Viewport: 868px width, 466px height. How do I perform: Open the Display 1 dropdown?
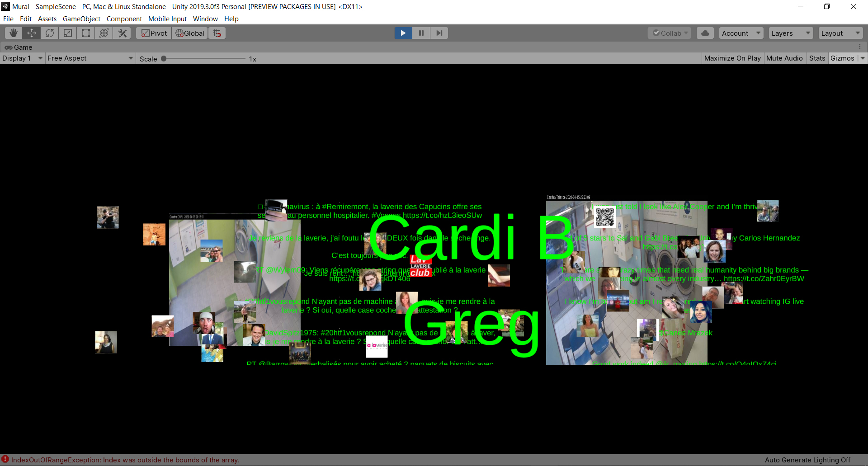(x=22, y=58)
